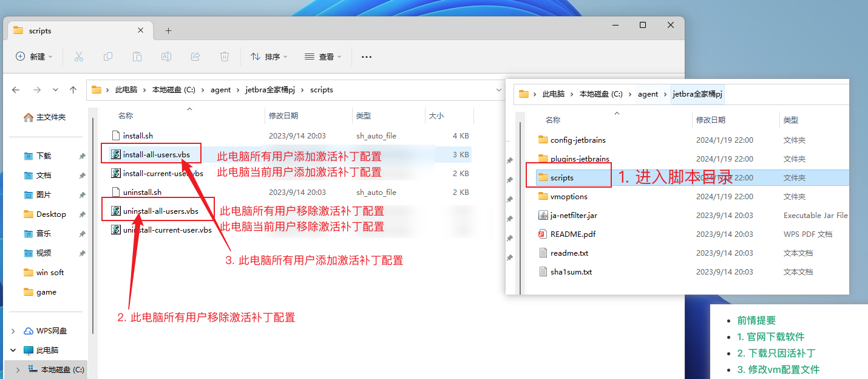
Task: Click the Paste clipboard icon
Action: coord(137,56)
